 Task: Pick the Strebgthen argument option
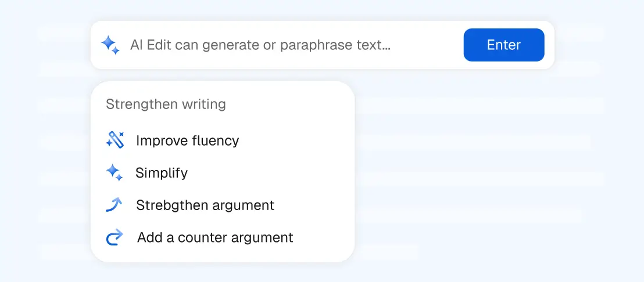pos(205,205)
